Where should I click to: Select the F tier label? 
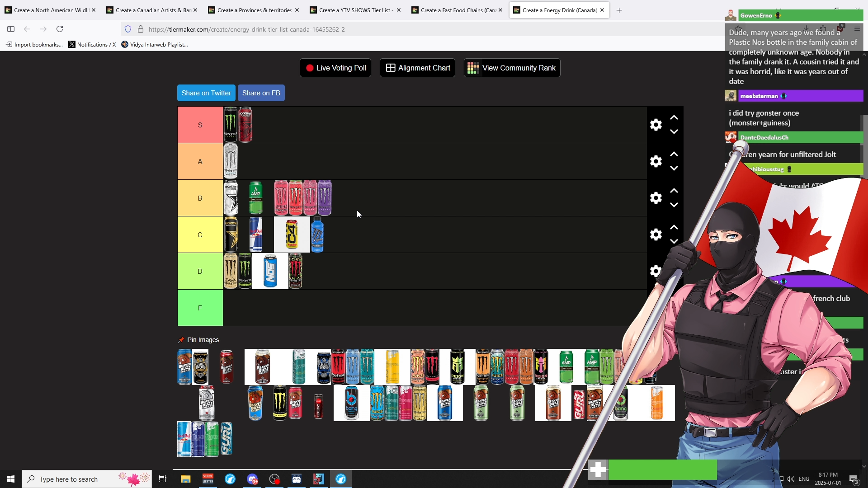(200, 308)
